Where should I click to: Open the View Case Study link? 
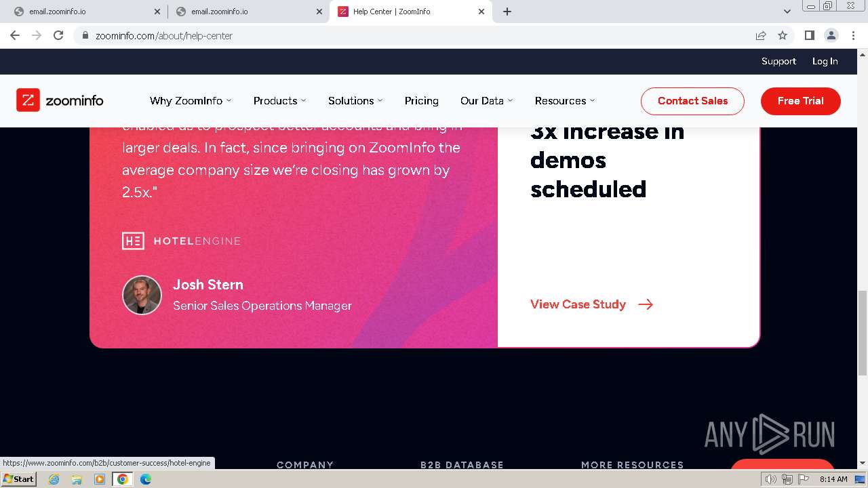591,304
